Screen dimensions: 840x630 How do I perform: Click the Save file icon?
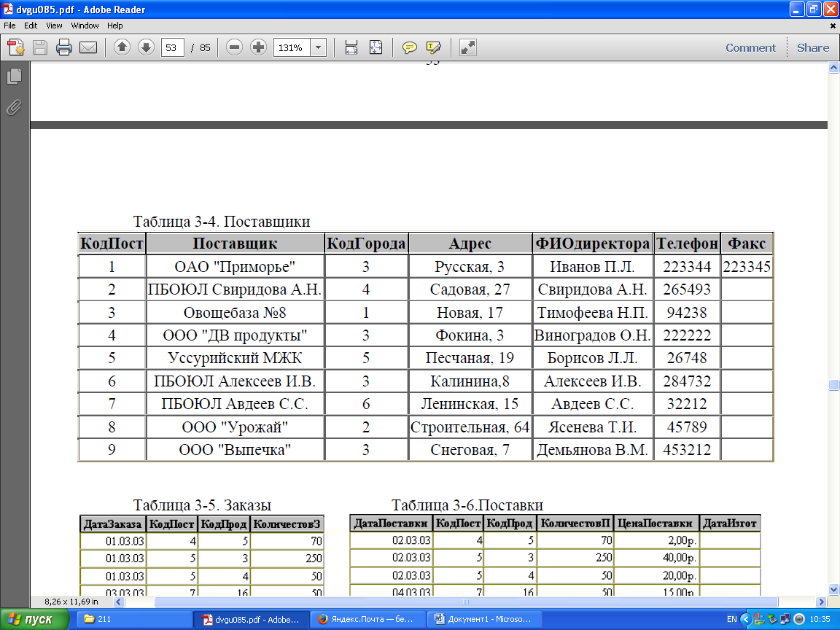pos(40,47)
